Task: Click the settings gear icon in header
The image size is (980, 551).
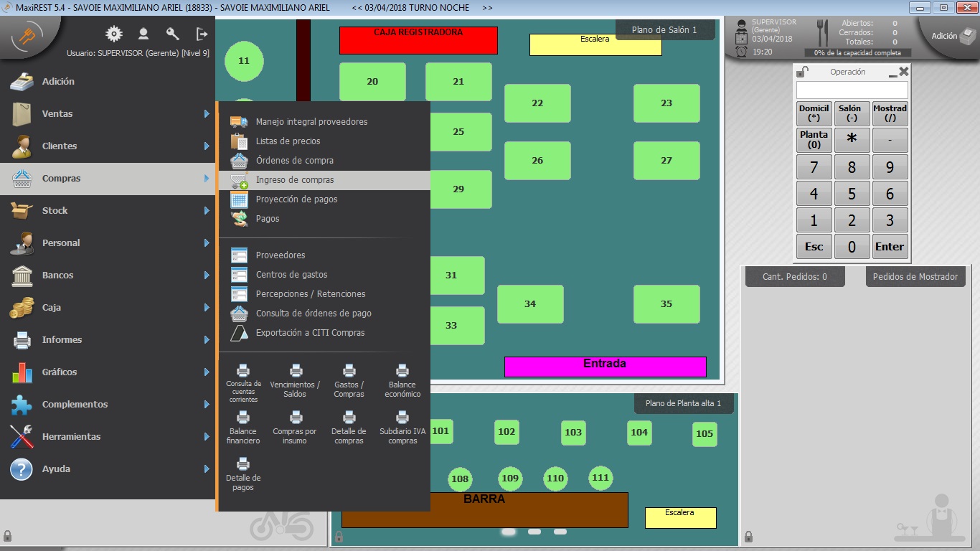Action: click(x=113, y=34)
